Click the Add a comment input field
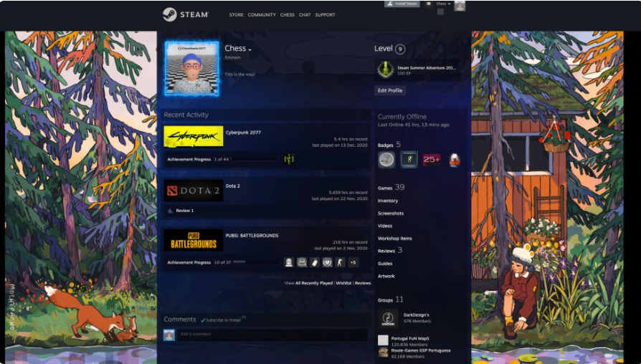Screen dimensions: 641x364 (272, 335)
